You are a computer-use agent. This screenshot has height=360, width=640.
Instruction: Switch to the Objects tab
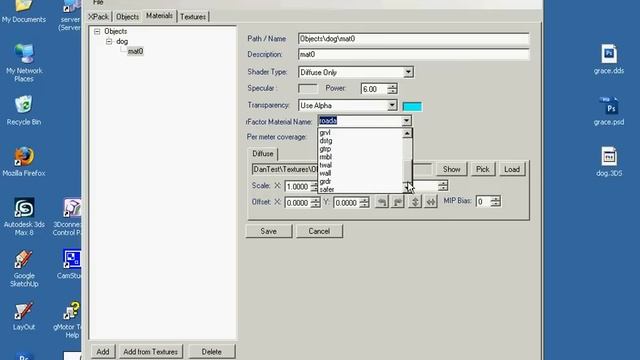pyautogui.click(x=127, y=17)
